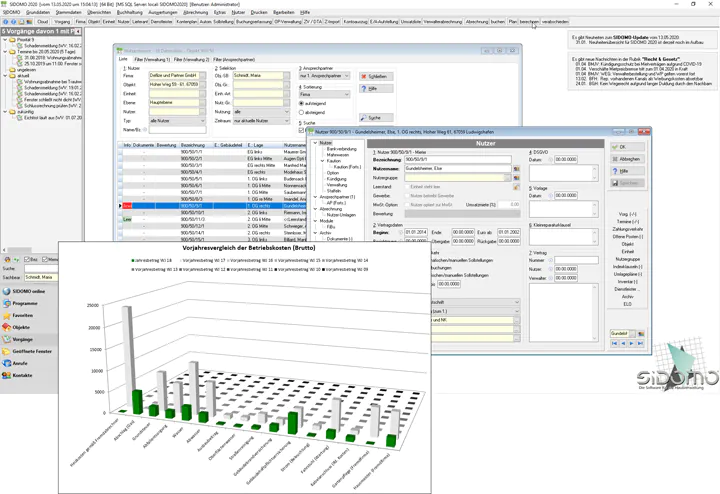Collapse the Termine folder in Vorgänge tree

point(5,52)
